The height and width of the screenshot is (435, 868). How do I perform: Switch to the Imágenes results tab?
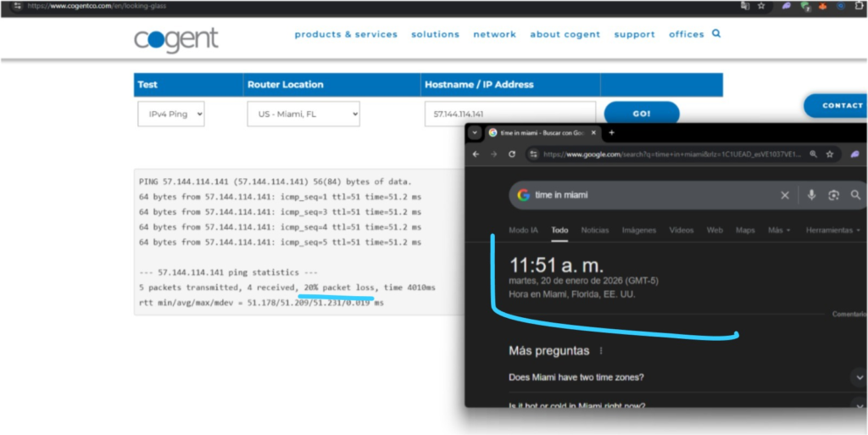coord(638,231)
